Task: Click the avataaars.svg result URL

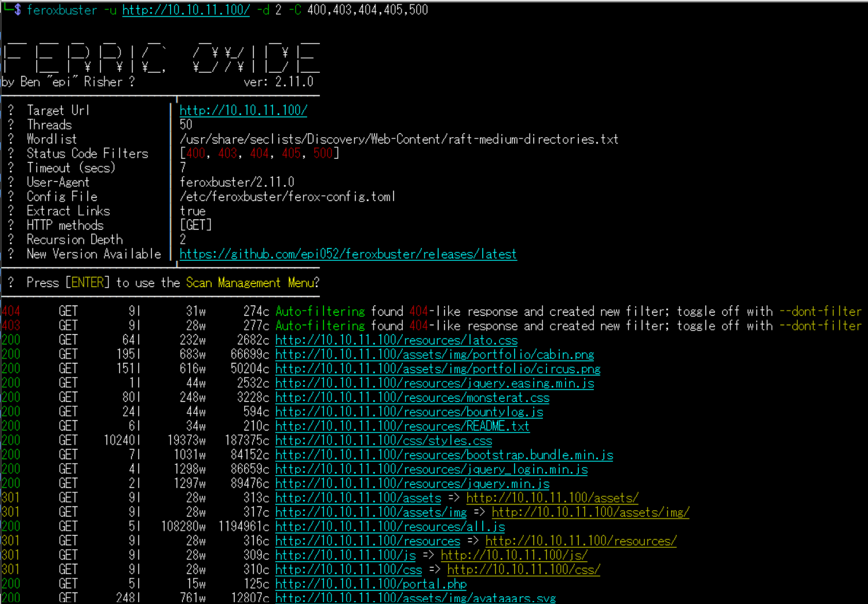Action: pyautogui.click(x=415, y=598)
